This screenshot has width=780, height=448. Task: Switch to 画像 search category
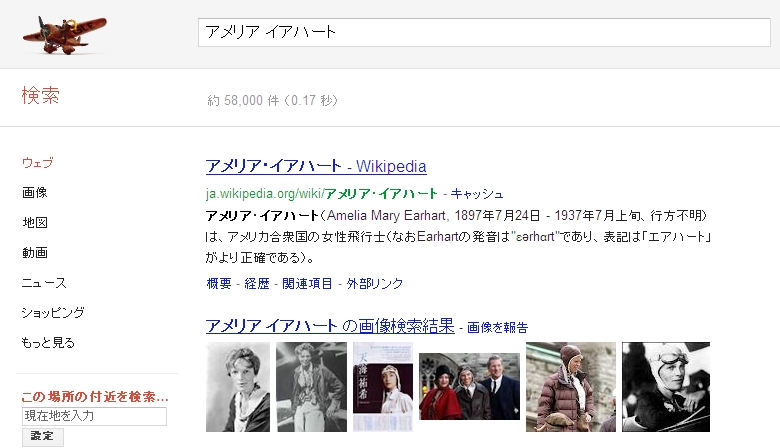click(34, 192)
